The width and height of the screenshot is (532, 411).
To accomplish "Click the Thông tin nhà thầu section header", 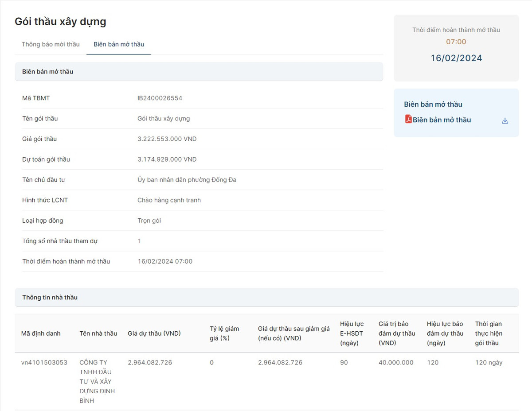I will (50, 297).
